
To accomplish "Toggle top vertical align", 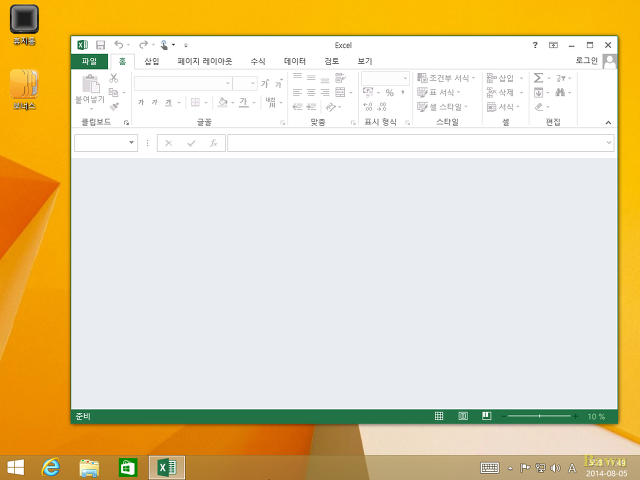I will coord(298,77).
